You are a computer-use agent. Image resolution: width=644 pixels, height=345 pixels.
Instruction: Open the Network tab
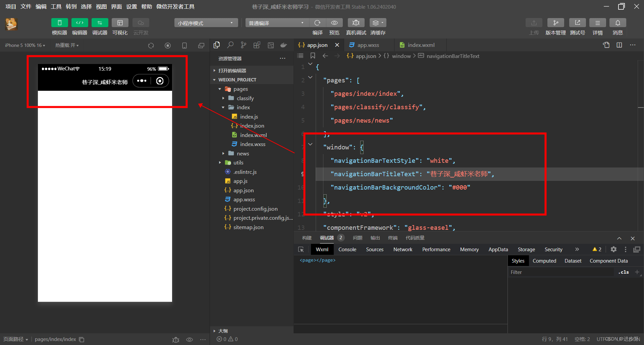[403, 249]
